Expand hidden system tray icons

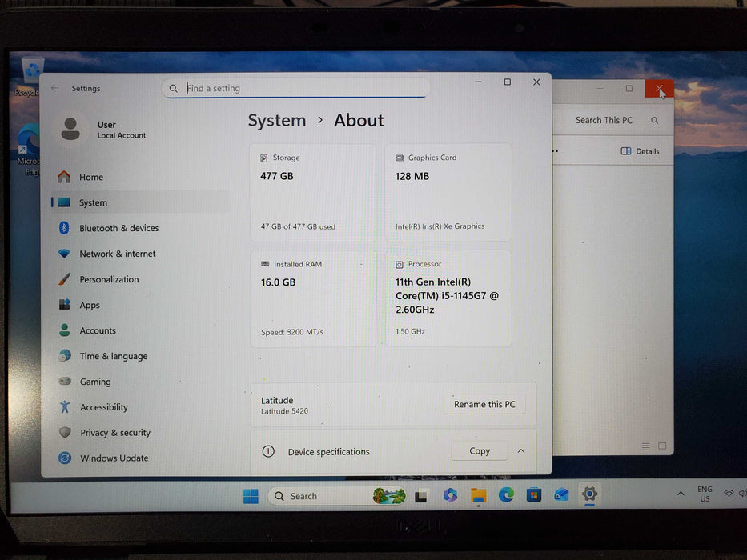point(680,494)
